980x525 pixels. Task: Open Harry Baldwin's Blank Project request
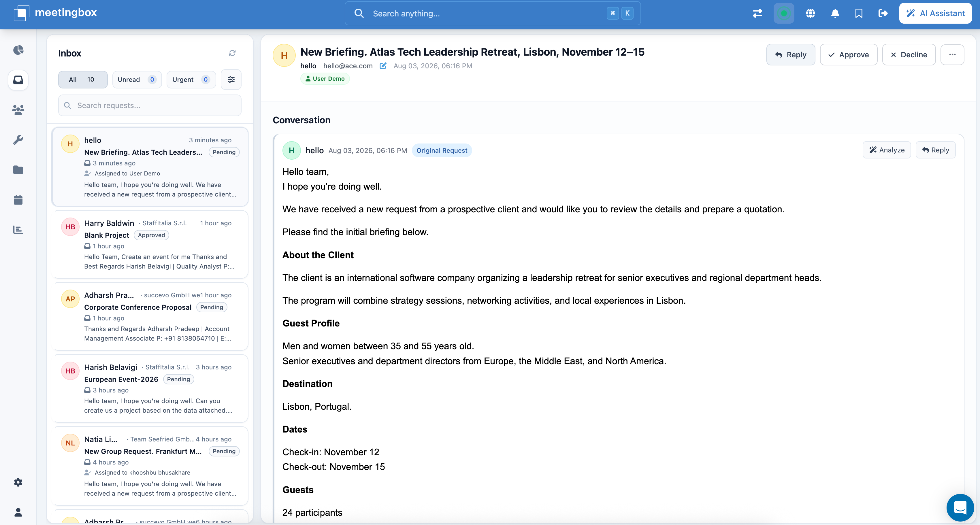pyautogui.click(x=150, y=244)
